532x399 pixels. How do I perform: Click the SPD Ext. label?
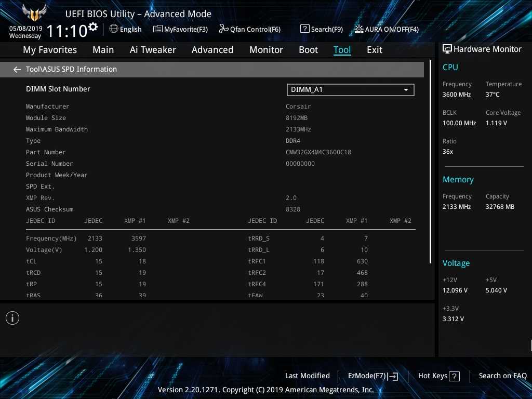click(x=40, y=187)
